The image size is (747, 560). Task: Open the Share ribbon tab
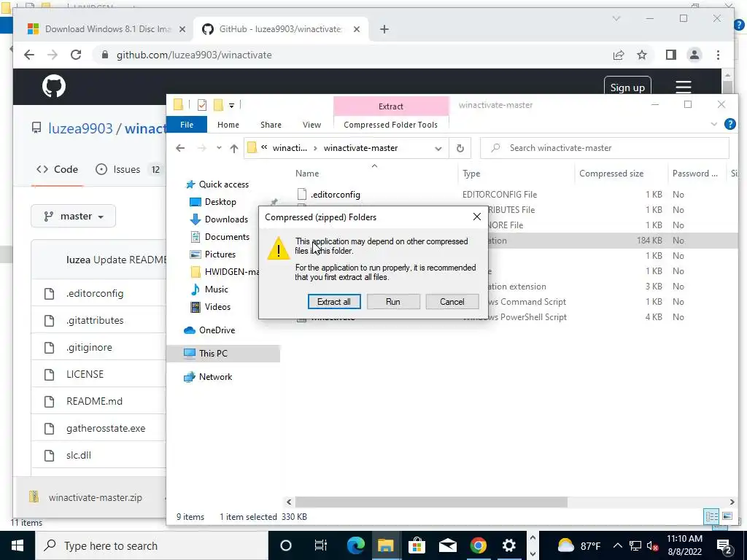271,125
